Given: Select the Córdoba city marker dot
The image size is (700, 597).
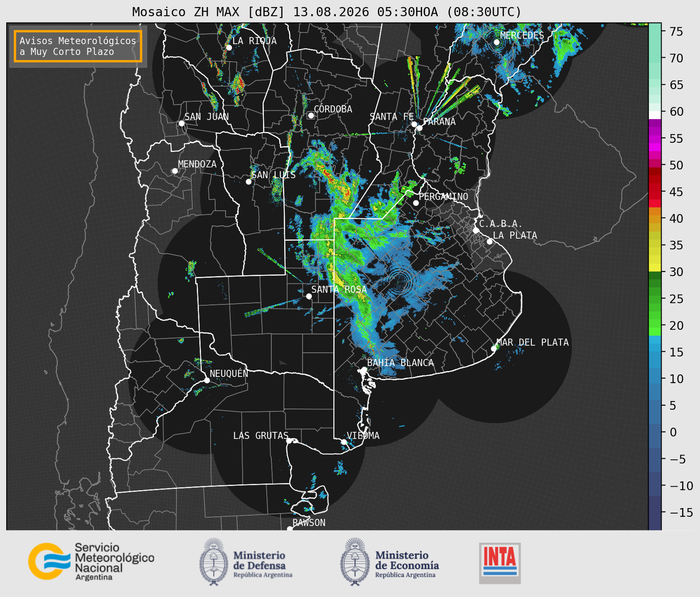Looking at the screenshot, I should tap(311, 115).
